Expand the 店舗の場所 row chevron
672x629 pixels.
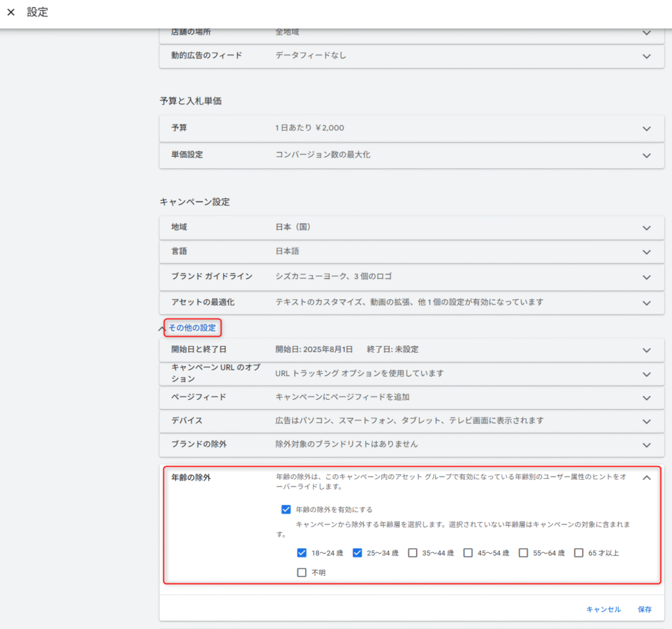click(646, 33)
